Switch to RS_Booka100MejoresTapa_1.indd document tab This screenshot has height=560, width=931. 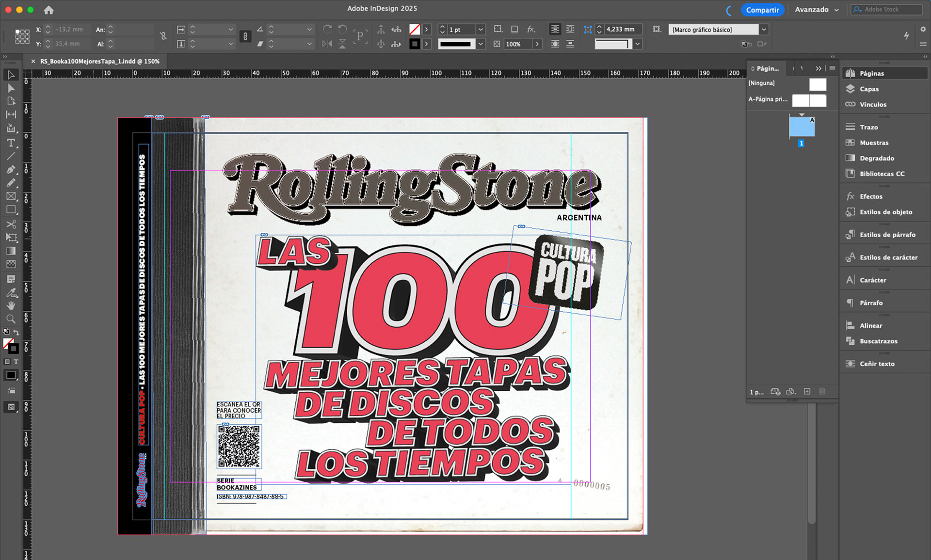99,62
